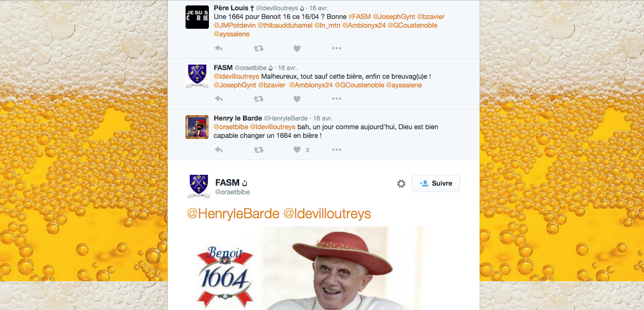Reply to FASM's "Malheureux" tweet

(x=219, y=99)
